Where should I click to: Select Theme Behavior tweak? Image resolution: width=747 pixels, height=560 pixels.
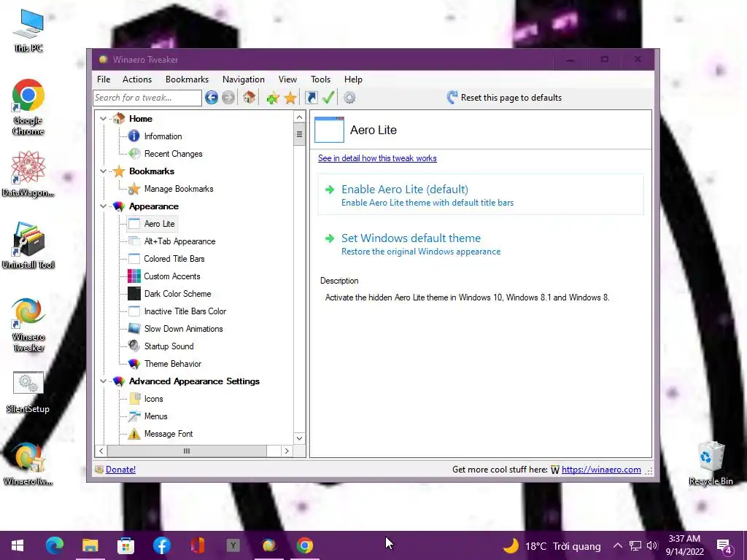coord(172,364)
